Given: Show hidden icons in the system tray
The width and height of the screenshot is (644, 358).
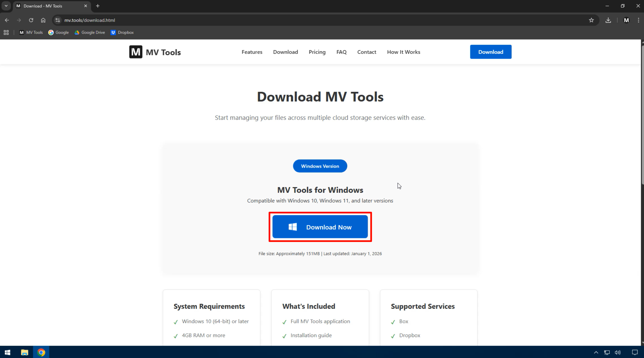Looking at the screenshot, I should (596, 352).
